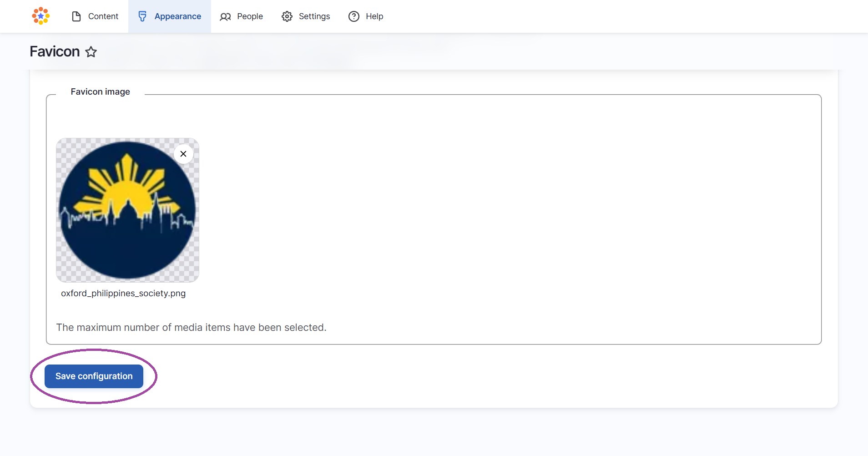This screenshot has width=868, height=456.
Task: Click the Drupal logo icon
Action: (x=40, y=16)
